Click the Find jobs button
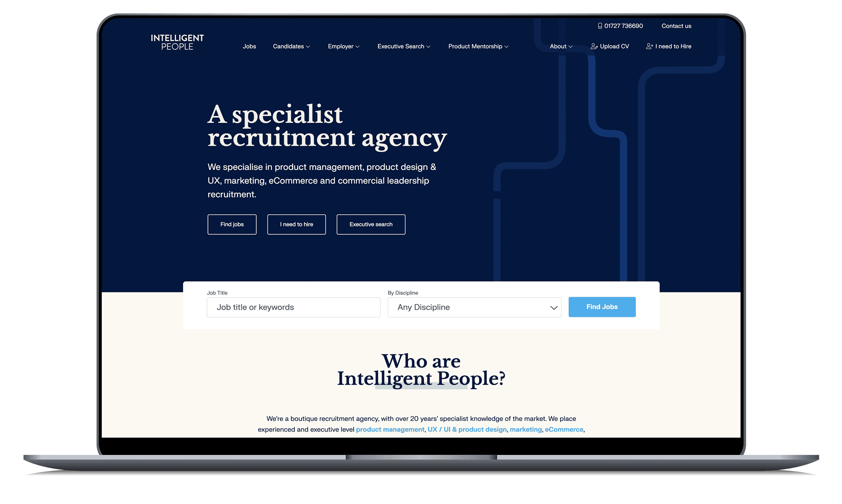Viewport: 842px width, 504px height. [x=232, y=224]
